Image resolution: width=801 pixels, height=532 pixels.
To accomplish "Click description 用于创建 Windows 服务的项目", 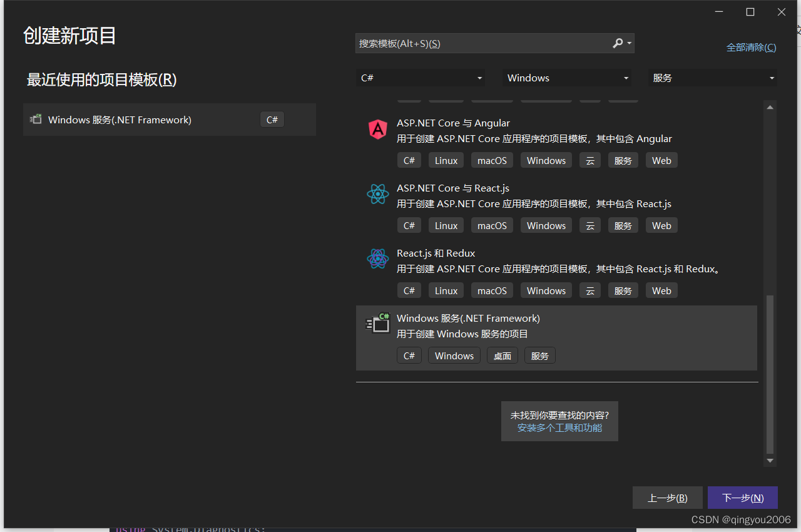I will coord(462,334).
